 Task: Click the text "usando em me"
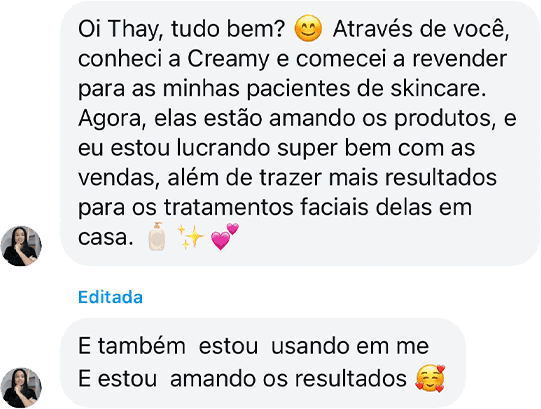point(350,346)
